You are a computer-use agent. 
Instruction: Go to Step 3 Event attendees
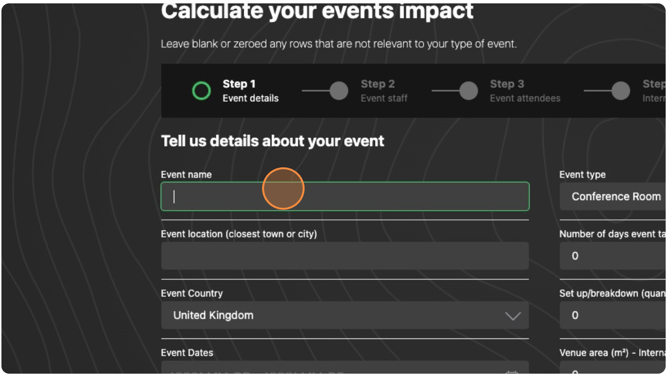pyautogui.click(x=525, y=91)
